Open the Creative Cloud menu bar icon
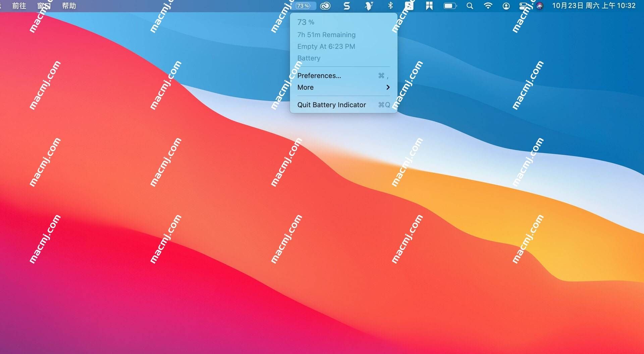The width and height of the screenshot is (644, 354). click(325, 6)
